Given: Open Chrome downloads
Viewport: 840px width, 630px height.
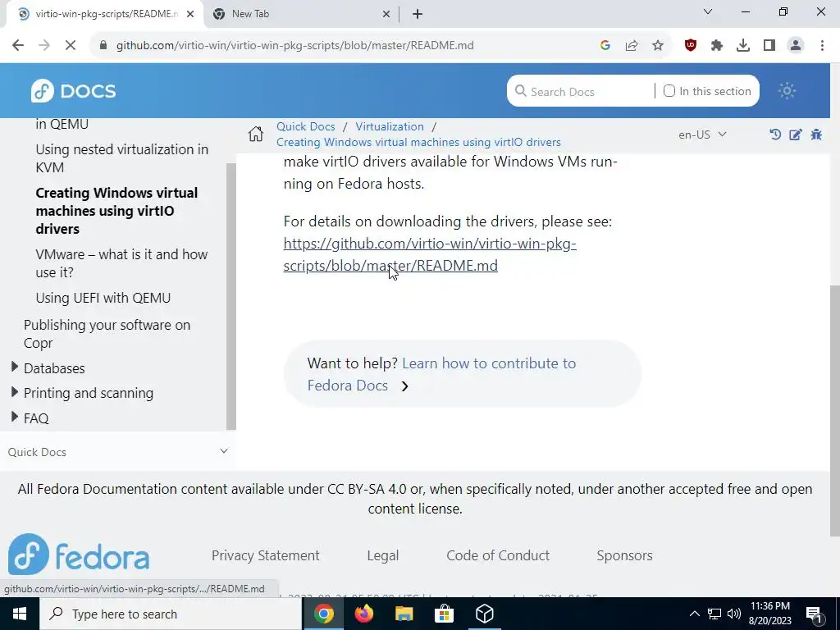Looking at the screenshot, I should (x=743, y=46).
